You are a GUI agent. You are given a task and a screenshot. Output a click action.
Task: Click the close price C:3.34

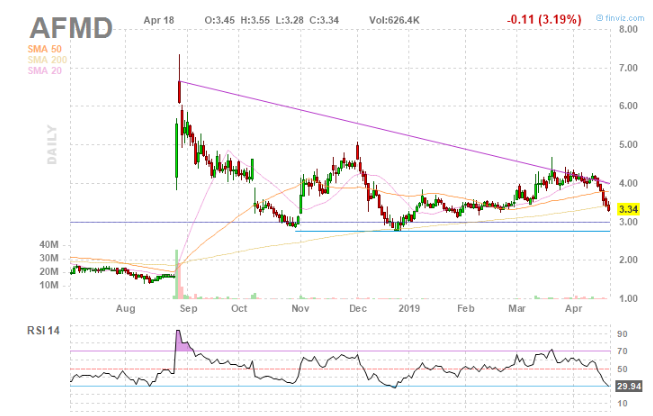[x=324, y=20]
